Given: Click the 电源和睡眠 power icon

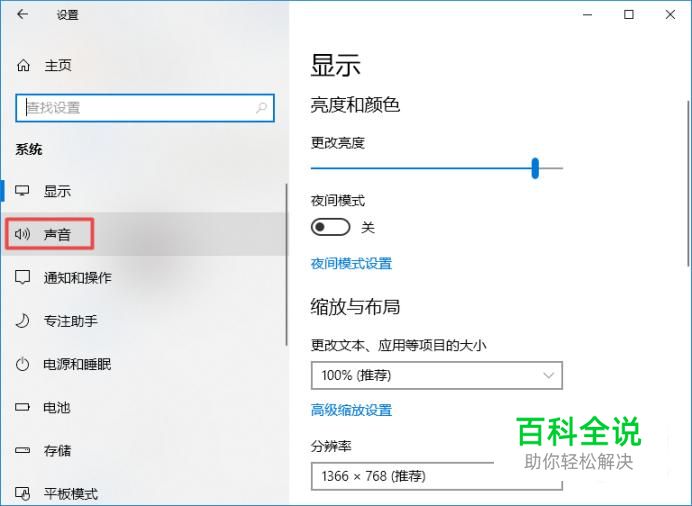Looking at the screenshot, I should pyautogui.click(x=22, y=364).
